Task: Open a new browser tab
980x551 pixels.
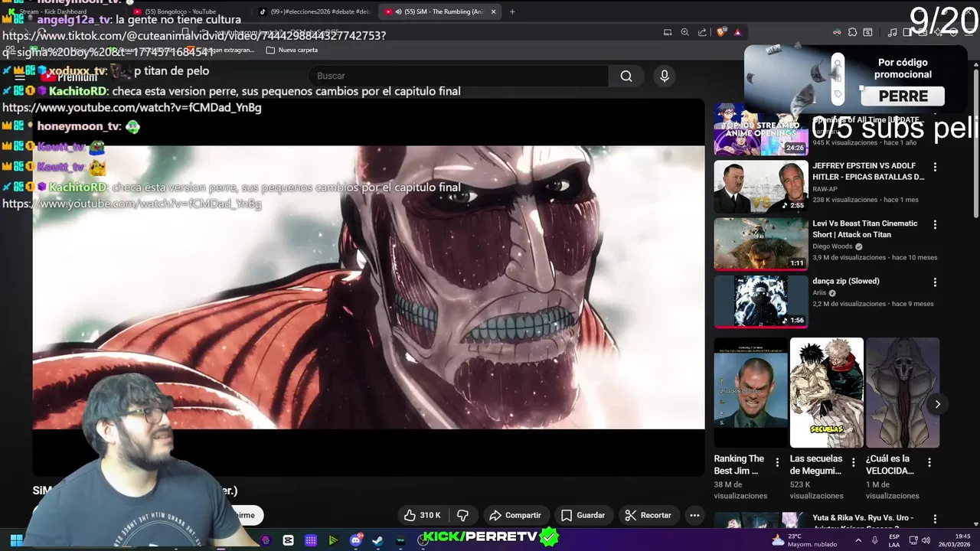Action: click(x=512, y=11)
